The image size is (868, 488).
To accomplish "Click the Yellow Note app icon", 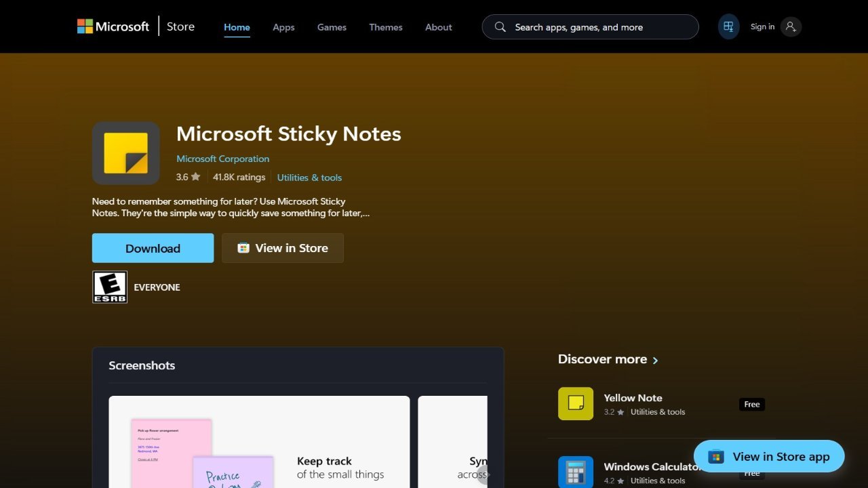I will coord(576,404).
